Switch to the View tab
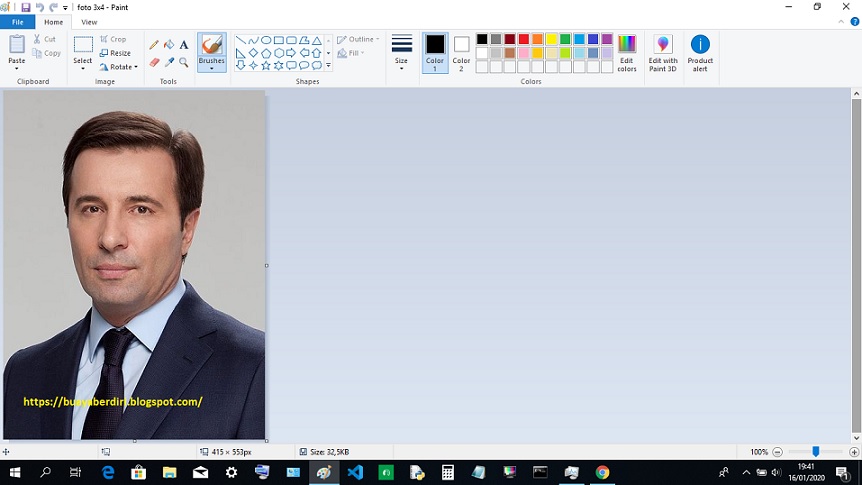 [89, 22]
